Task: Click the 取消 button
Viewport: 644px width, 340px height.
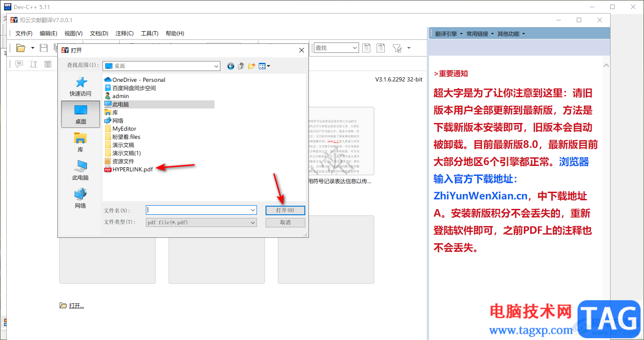Action: [x=285, y=222]
